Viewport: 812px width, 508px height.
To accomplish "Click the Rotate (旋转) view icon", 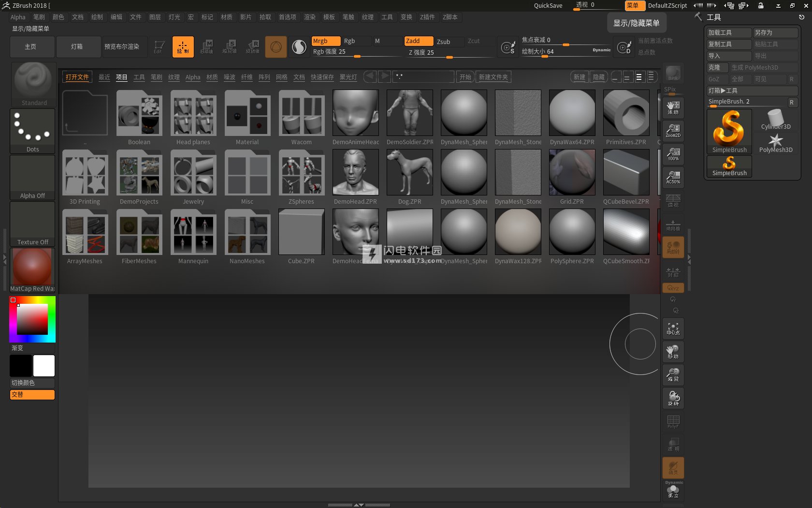I will point(673,398).
